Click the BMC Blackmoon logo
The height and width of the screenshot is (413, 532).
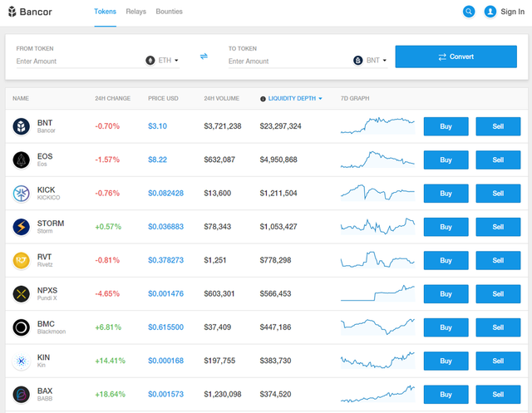pyautogui.click(x=21, y=327)
